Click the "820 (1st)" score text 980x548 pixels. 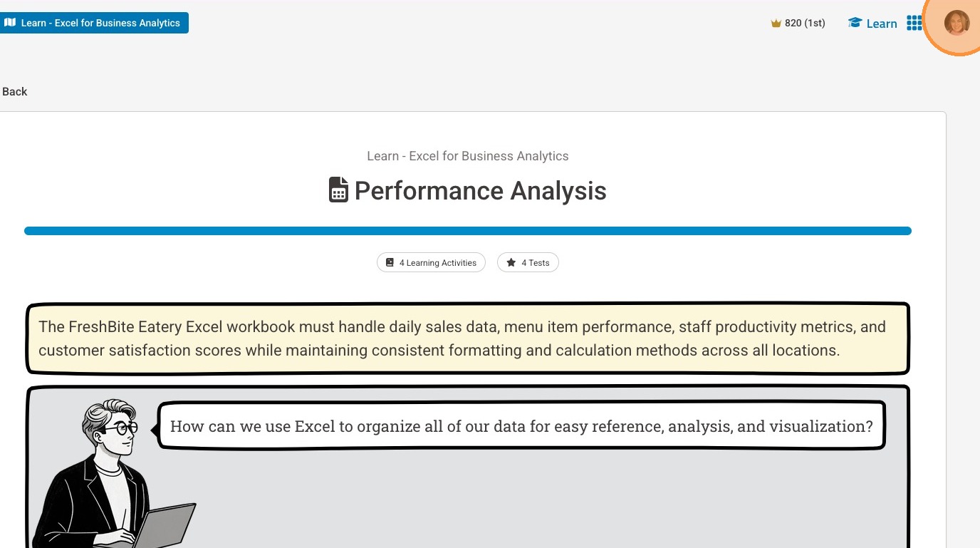[x=805, y=23]
